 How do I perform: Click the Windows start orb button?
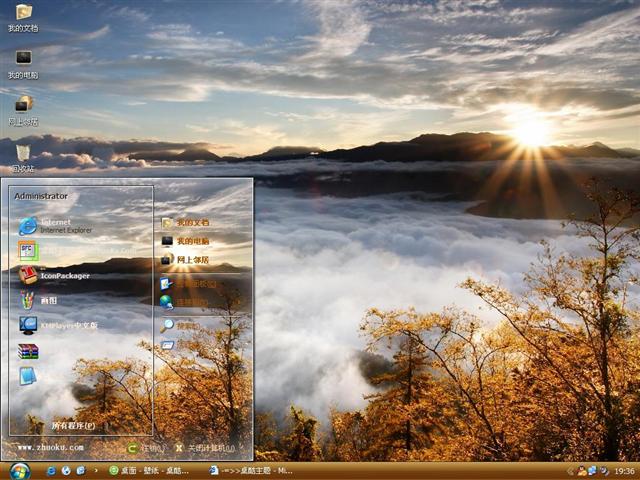(20, 471)
